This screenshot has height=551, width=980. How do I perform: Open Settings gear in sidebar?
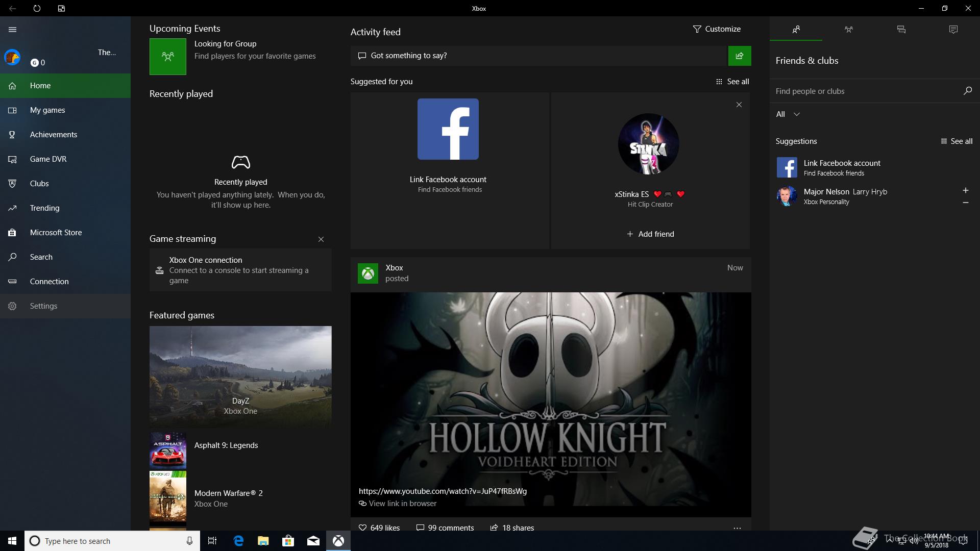point(65,306)
